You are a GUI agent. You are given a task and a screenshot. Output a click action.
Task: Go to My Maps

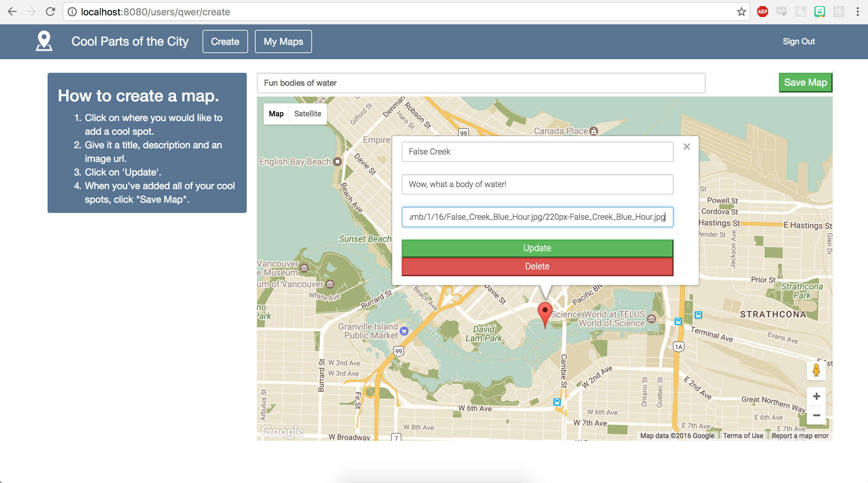[x=283, y=41]
